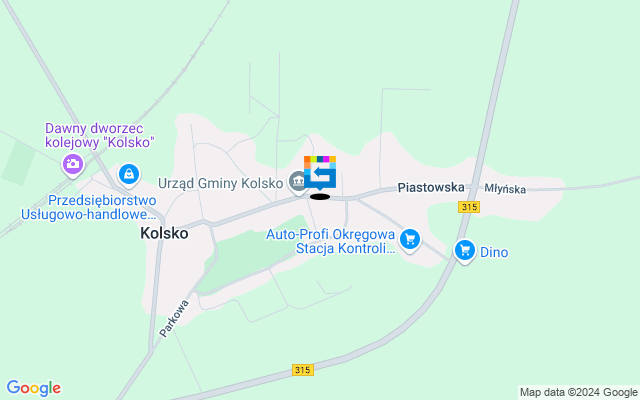The width and height of the screenshot is (640, 400).
Task: Click the Piastowska street label
Action: [x=431, y=187]
